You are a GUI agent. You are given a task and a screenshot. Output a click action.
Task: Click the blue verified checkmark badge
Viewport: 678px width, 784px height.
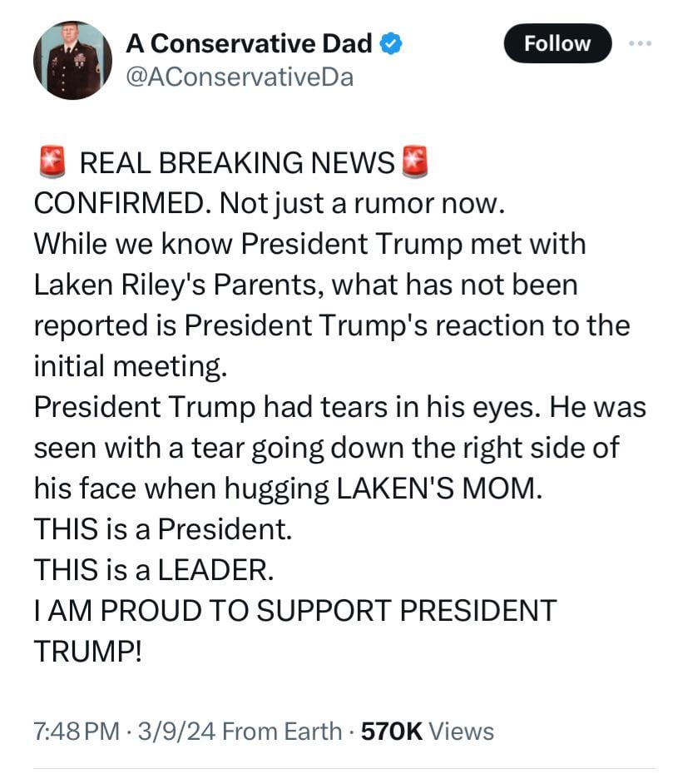392,44
